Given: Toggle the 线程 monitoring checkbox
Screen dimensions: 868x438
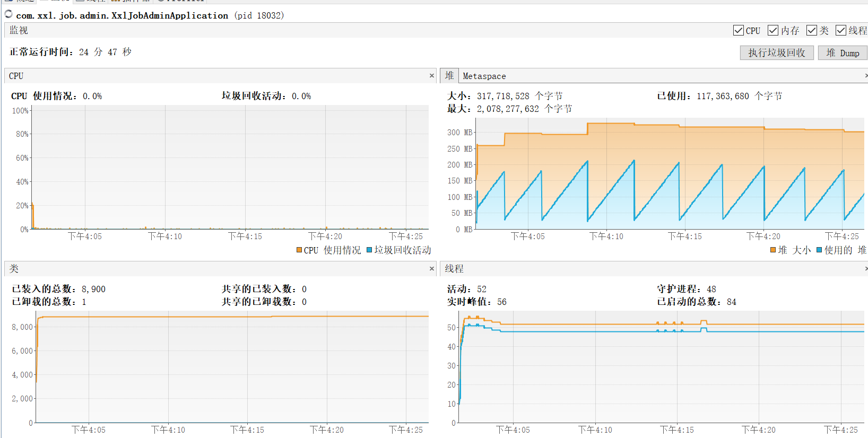Looking at the screenshot, I should [x=840, y=30].
